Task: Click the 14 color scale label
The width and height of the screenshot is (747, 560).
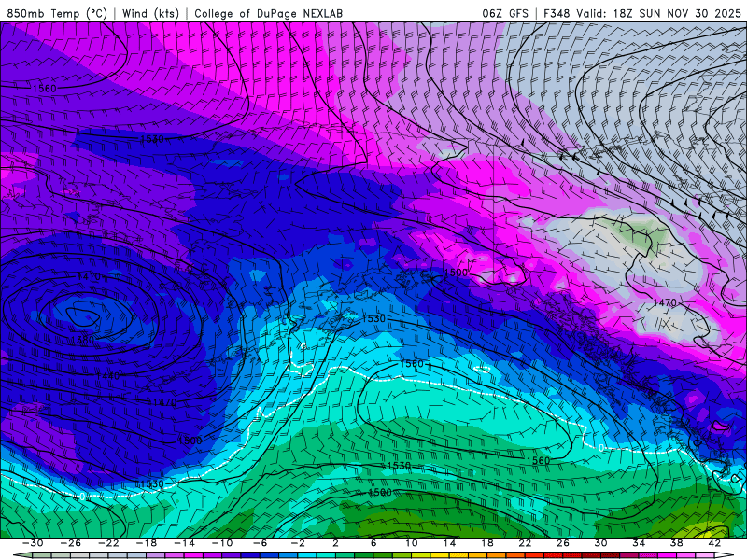Action: [x=449, y=543]
